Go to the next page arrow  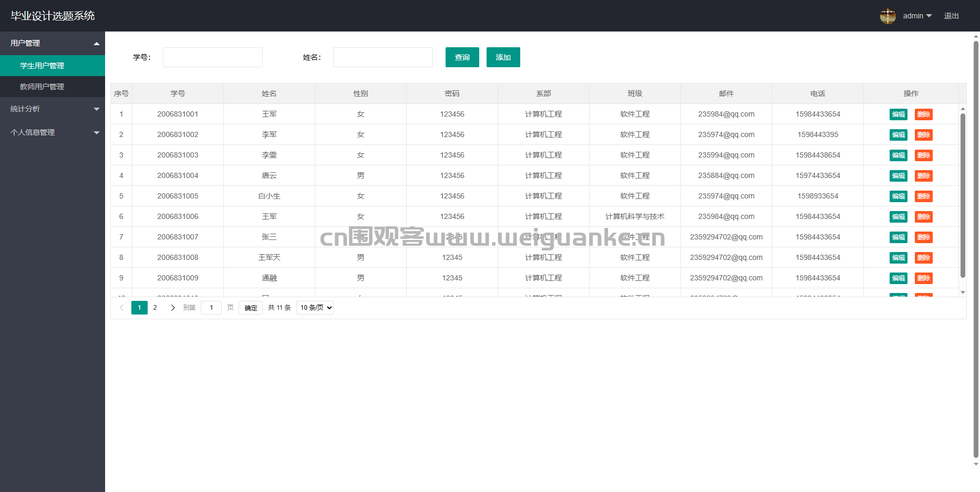click(x=173, y=308)
